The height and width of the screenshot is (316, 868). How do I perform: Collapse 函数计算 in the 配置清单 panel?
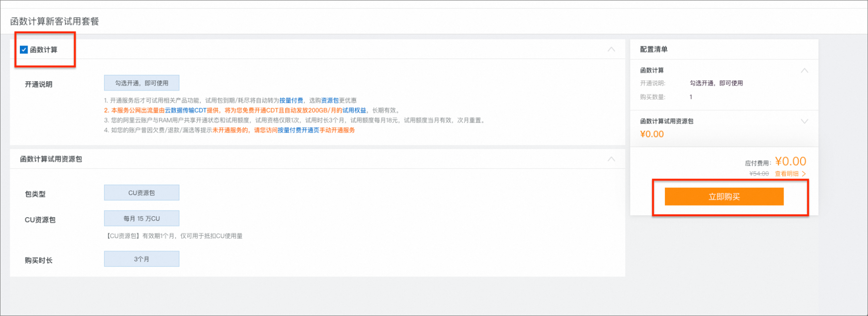[805, 71]
